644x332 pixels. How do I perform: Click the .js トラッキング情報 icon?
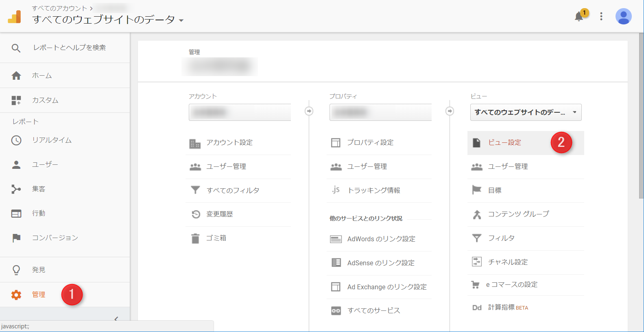click(336, 190)
